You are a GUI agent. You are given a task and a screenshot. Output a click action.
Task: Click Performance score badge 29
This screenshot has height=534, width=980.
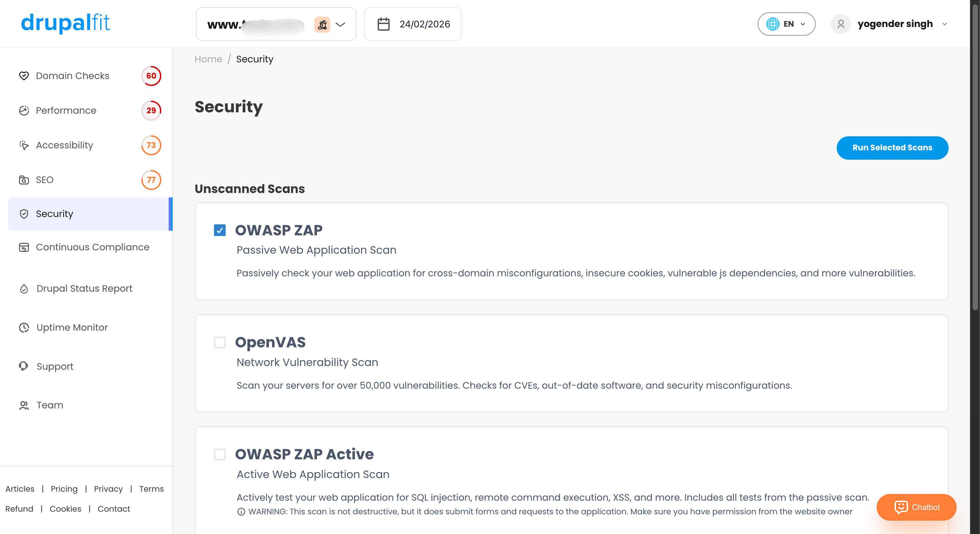[x=151, y=110]
